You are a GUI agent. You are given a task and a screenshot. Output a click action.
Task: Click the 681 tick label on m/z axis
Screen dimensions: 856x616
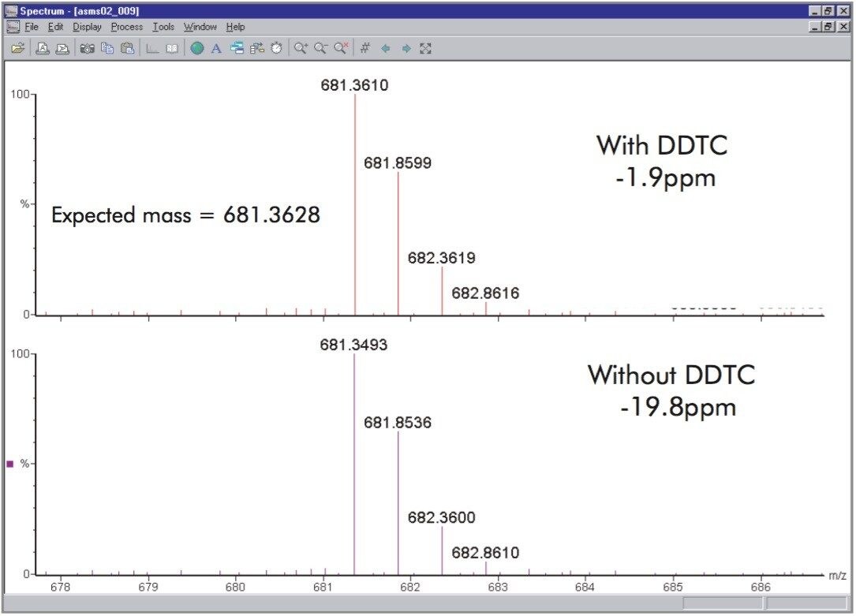click(323, 588)
